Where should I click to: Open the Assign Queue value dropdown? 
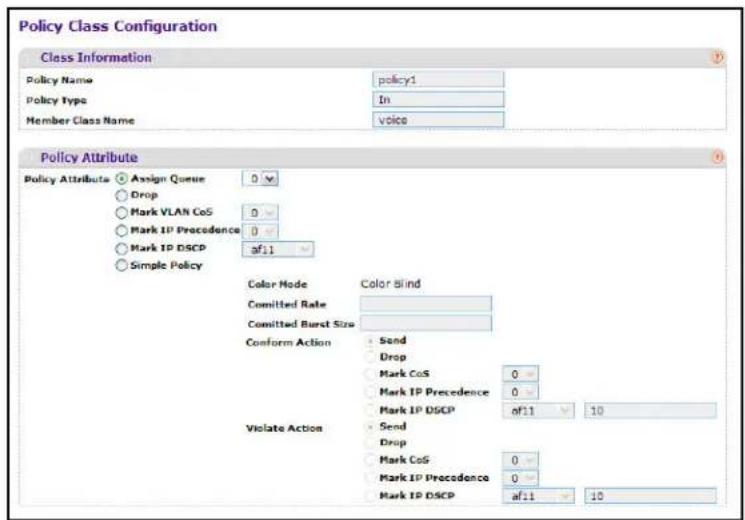click(260, 179)
